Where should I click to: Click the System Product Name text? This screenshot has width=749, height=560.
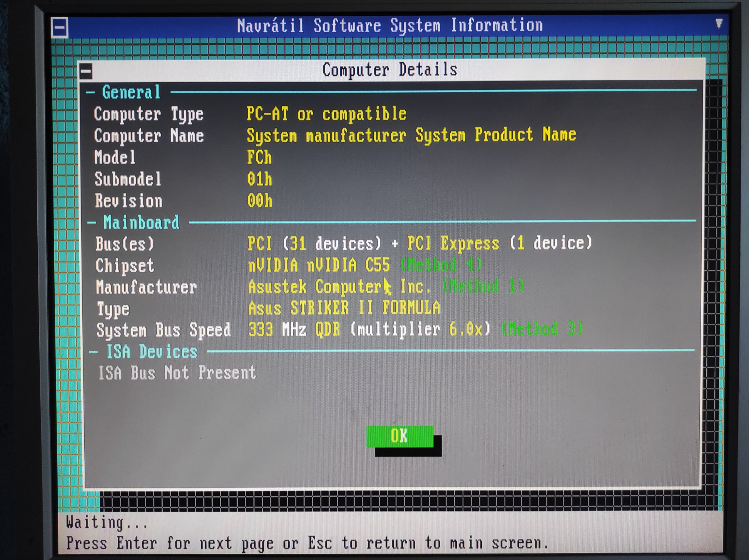[x=496, y=135]
